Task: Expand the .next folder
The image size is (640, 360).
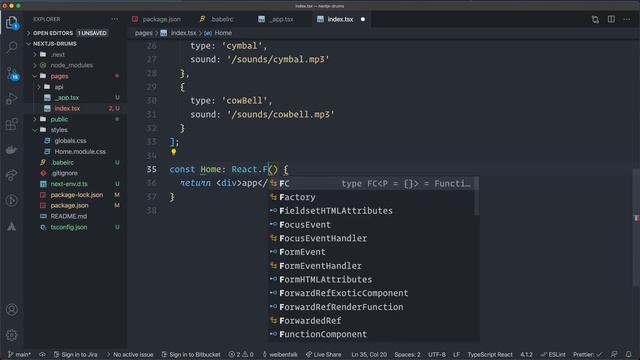Action: (58, 54)
